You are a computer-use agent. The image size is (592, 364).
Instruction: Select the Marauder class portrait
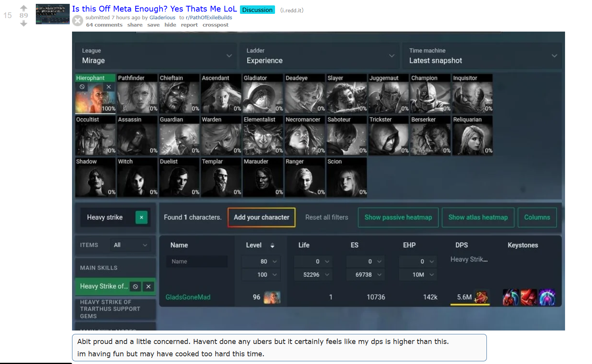(263, 177)
